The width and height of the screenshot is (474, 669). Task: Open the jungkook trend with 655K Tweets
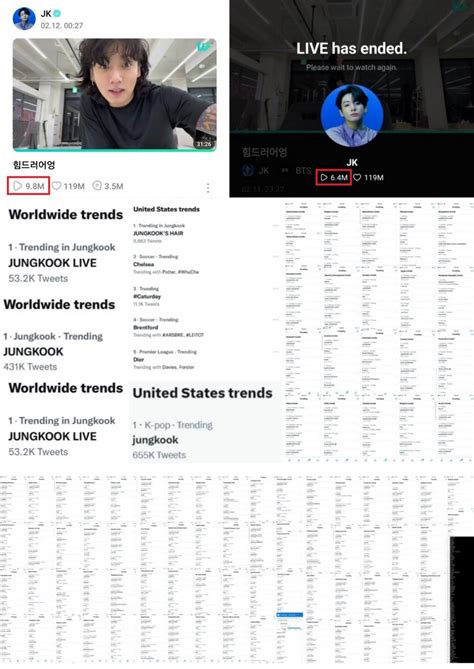[x=173, y=440]
